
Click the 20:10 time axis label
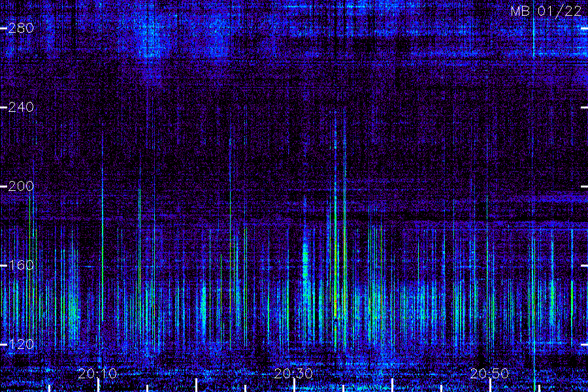[x=97, y=374]
